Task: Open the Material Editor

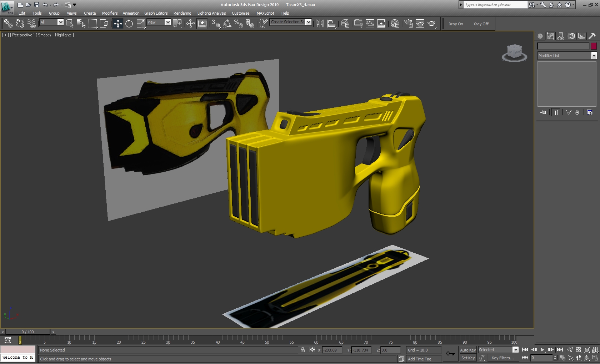Action: [x=395, y=24]
